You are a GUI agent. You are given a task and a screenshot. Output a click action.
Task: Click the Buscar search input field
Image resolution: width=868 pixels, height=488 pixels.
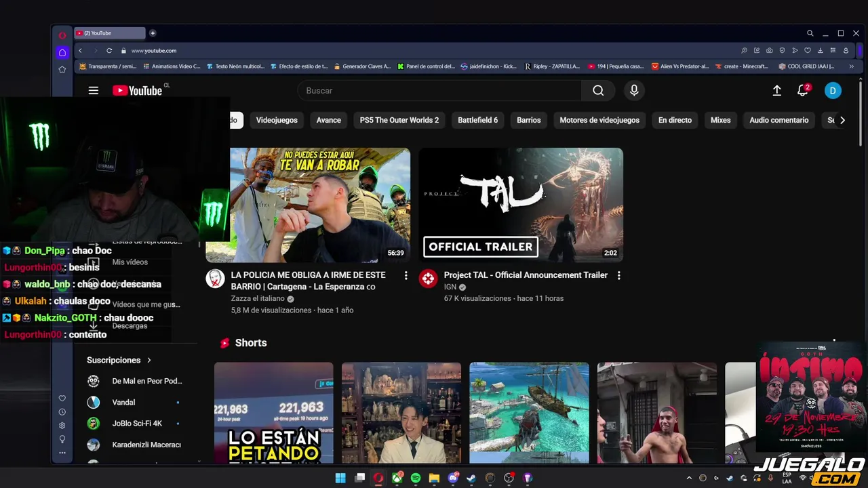(x=439, y=91)
